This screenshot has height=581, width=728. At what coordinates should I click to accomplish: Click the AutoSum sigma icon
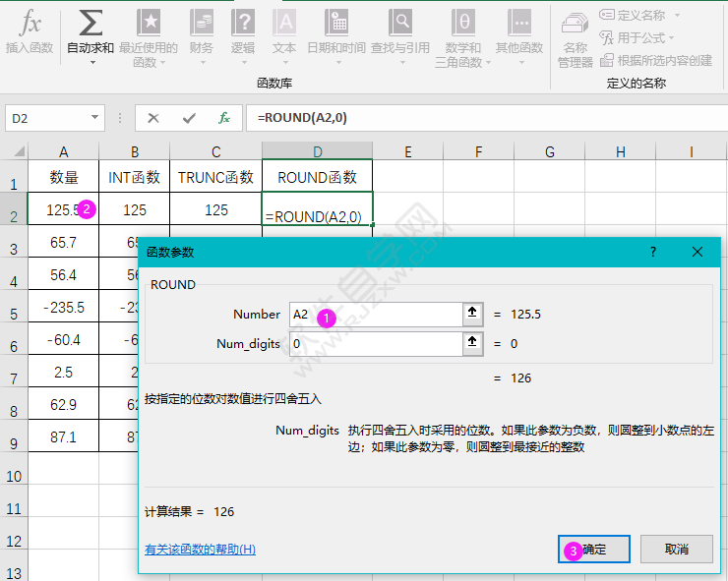[x=91, y=23]
